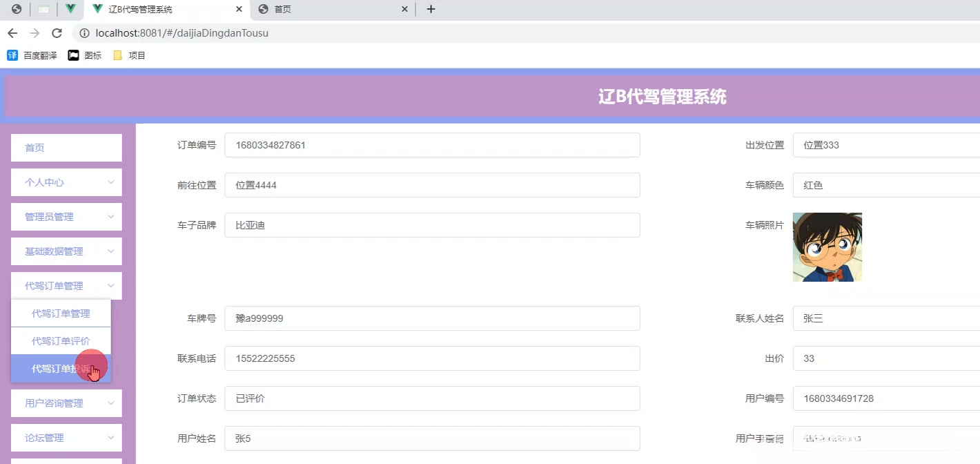Open the 图标 bookmark
The width and height of the screenshot is (980, 464).
pos(85,55)
